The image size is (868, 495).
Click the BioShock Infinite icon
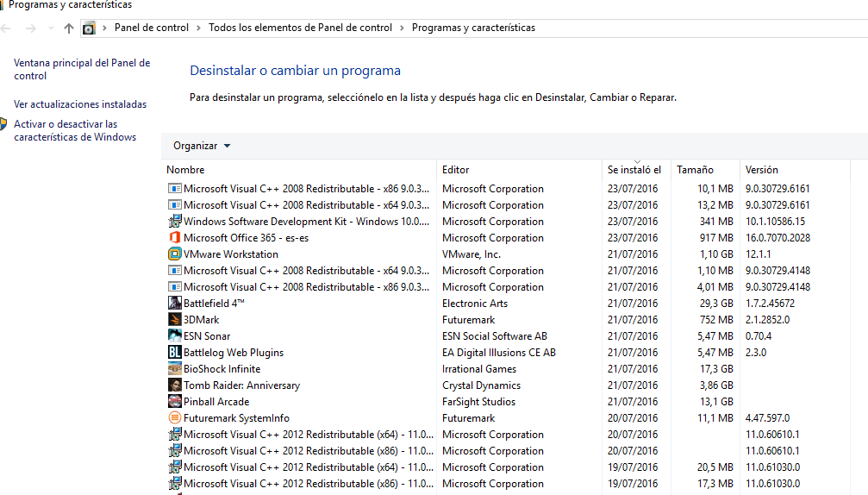pyautogui.click(x=175, y=369)
